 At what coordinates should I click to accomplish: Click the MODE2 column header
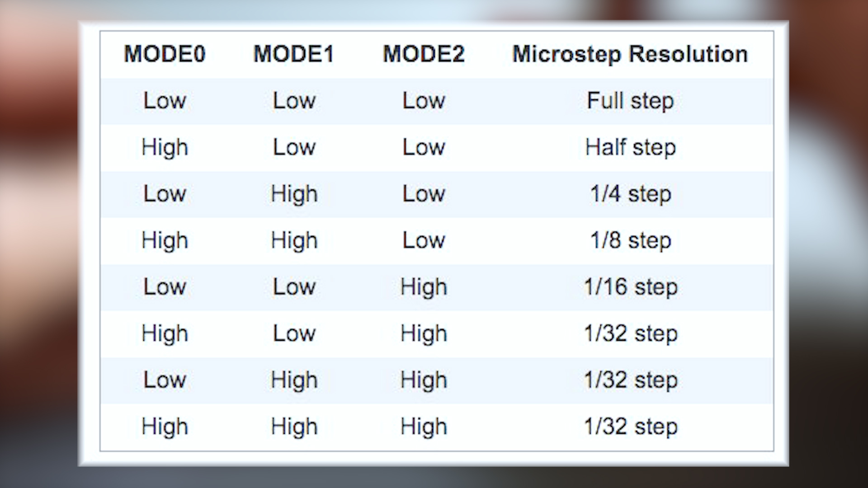(x=424, y=54)
